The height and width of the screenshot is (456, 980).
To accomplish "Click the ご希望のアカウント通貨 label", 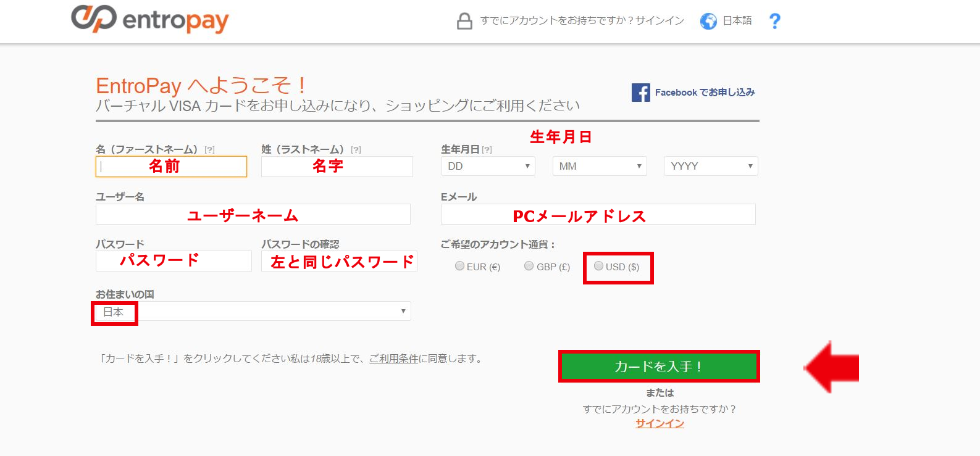I will click(x=498, y=244).
